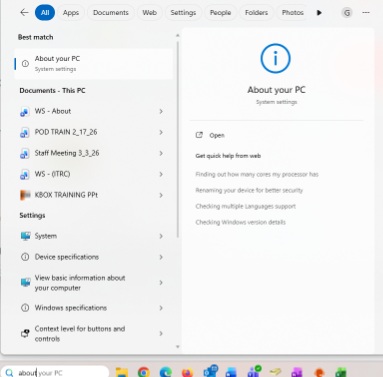Open 'Renaming your device for better security' link
Viewport: 383px width, 377px height.
(x=249, y=190)
